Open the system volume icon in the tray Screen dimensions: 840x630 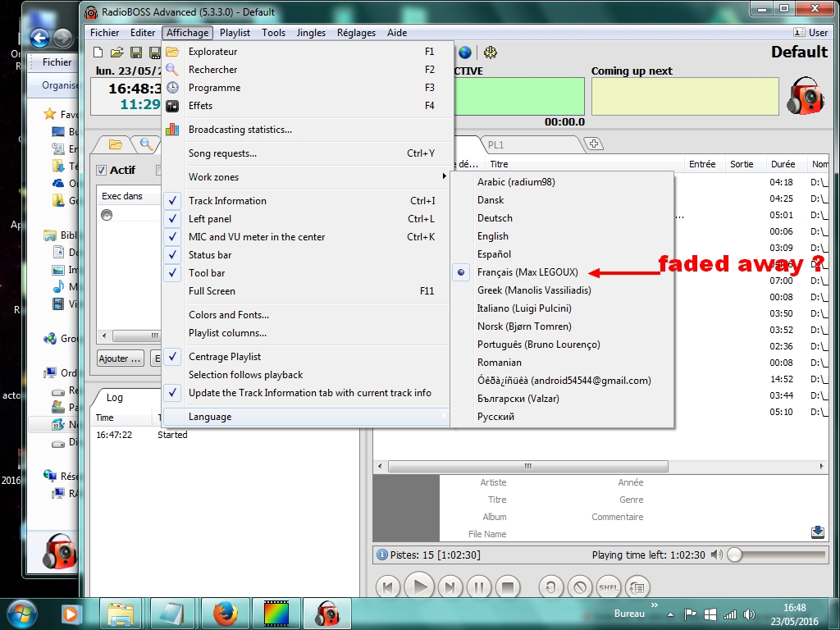(x=749, y=614)
